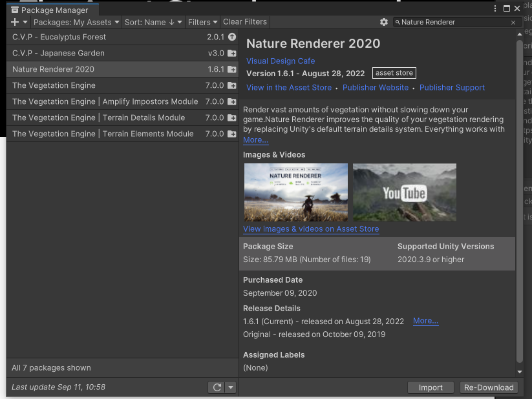
Task: Click scrollbar down arrow in details panel
Action: 520,372
